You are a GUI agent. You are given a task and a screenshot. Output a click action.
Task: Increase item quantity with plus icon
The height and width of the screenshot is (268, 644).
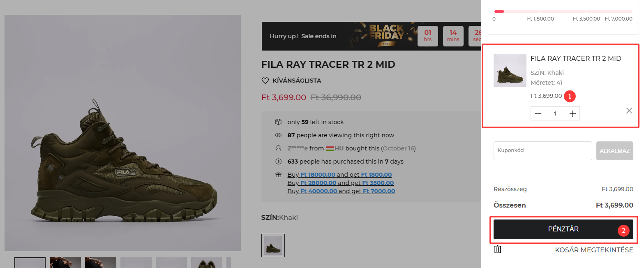572,114
